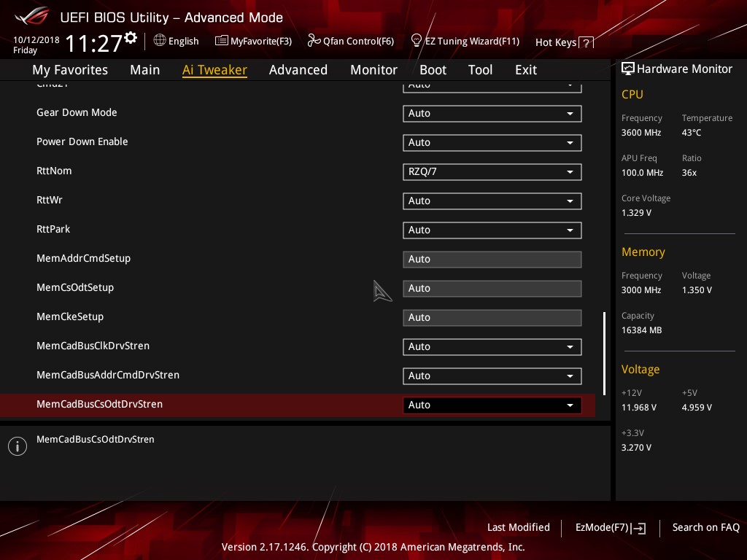Click the +3.3V 3.270 V reading

pos(636,448)
